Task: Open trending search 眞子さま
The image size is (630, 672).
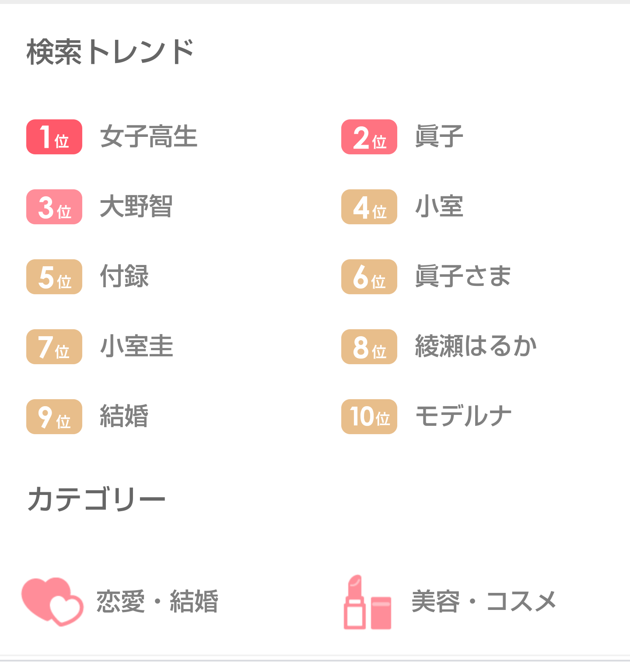Action: coord(463,276)
